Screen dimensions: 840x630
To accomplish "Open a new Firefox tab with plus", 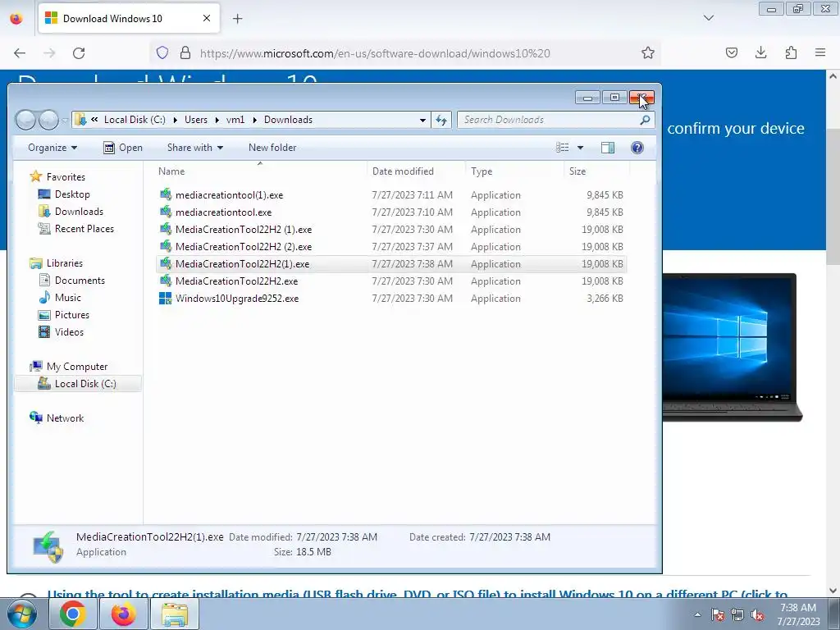I will pyautogui.click(x=238, y=19).
